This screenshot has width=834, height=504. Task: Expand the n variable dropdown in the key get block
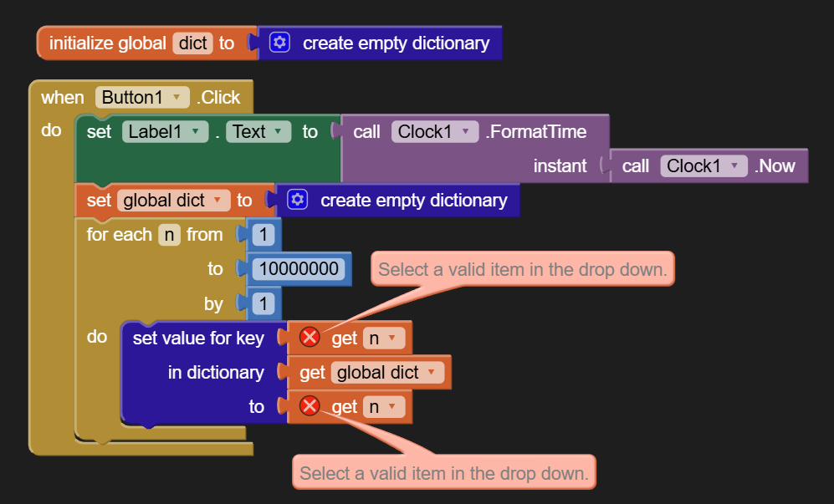coord(383,339)
